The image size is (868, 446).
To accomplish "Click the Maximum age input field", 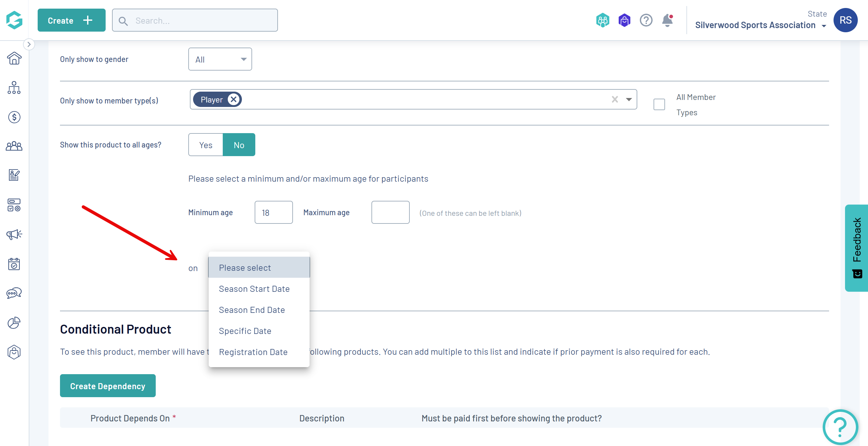I will 390,212.
